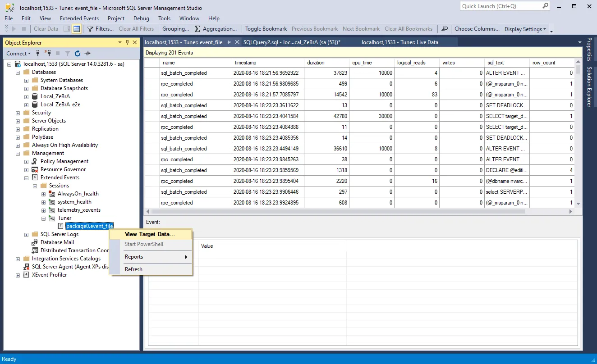Collapse the Sessions folder
Viewport: 597px width, 364px height.
35,186
